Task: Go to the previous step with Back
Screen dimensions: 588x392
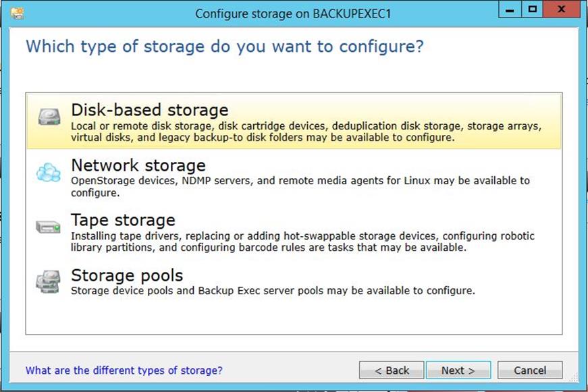Action: click(392, 370)
